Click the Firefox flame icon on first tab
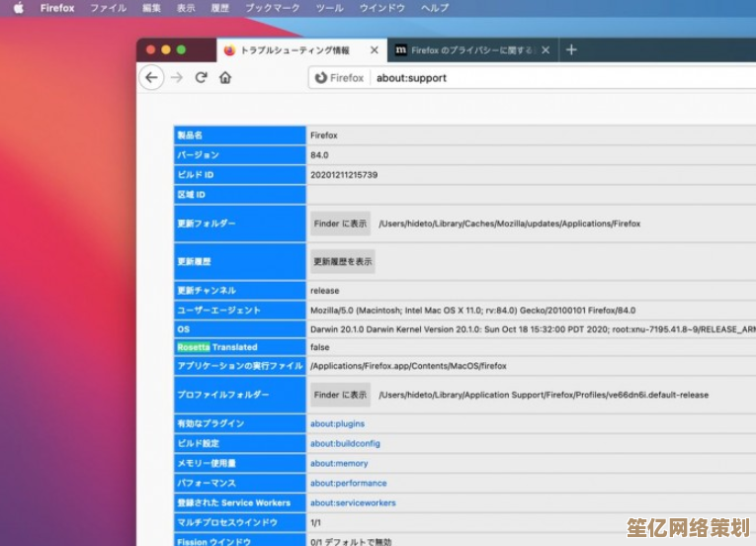756x546 pixels. (230, 49)
